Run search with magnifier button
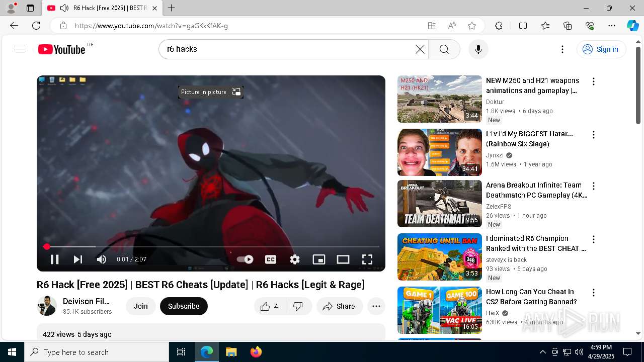This screenshot has height=362, width=644. pos(444,49)
